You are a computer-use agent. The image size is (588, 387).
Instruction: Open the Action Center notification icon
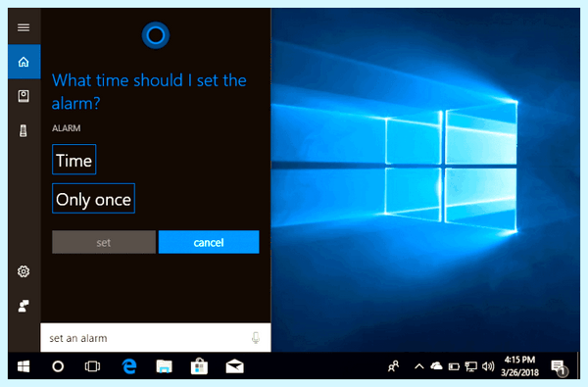(559, 367)
